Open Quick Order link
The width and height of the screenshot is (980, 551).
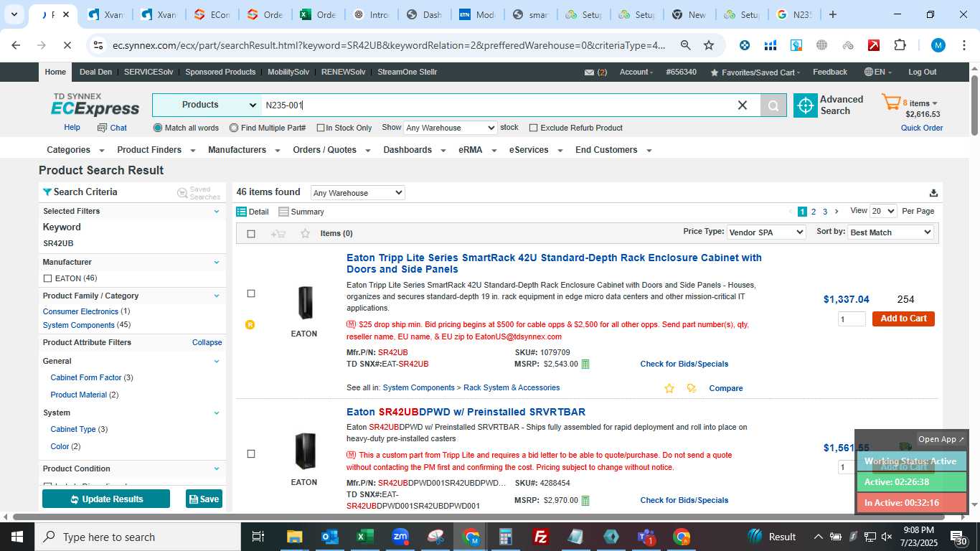click(922, 128)
